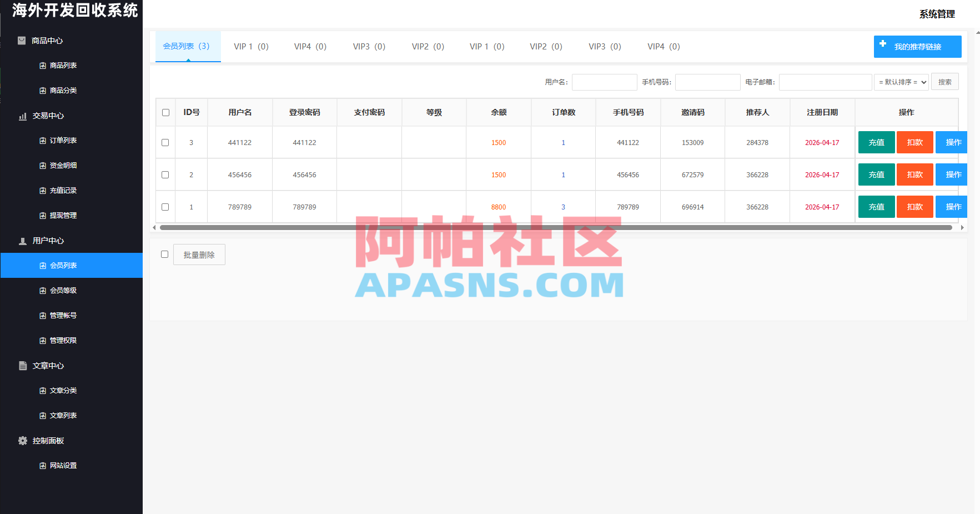This screenshot has height=514, width=980.
Task: Click 操作 for user 789789
Action: tap(952, 207)
